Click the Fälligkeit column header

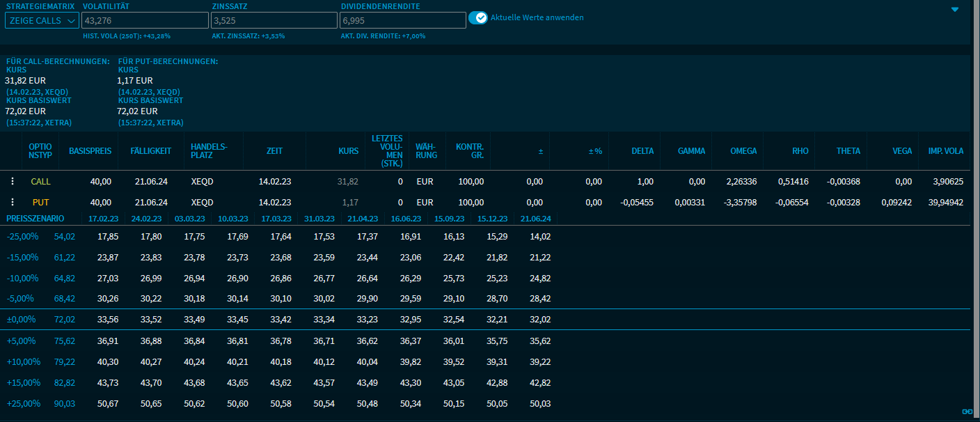151,151
